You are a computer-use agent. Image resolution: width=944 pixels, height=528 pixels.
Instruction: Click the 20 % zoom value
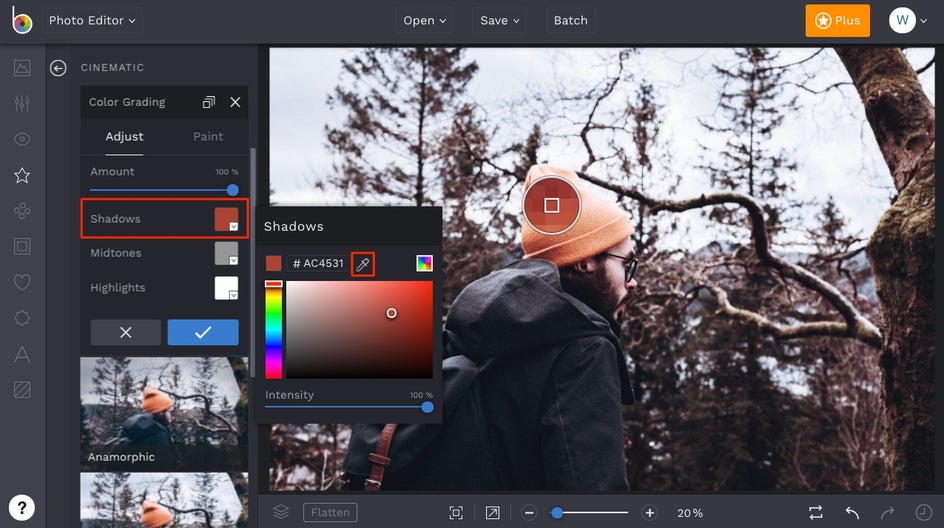[690, 513]
